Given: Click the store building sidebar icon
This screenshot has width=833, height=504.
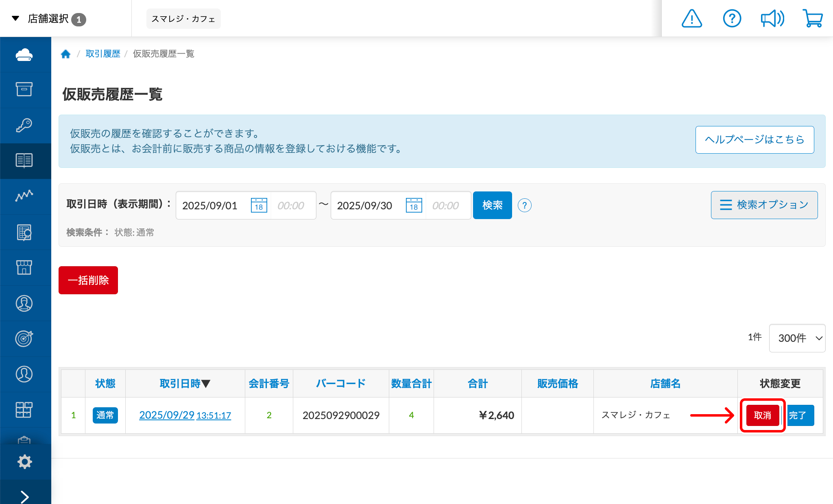Looking at the screenshot, I should coord(24,267).
